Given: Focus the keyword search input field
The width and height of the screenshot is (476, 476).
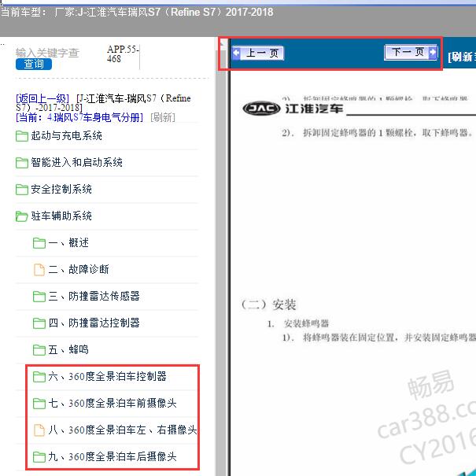Looking at the screenshot, I should (48, 53).
